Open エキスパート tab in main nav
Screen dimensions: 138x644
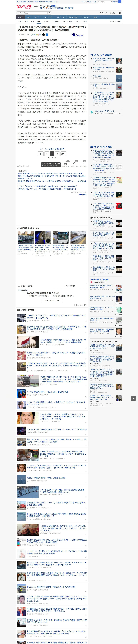point(48,17)
